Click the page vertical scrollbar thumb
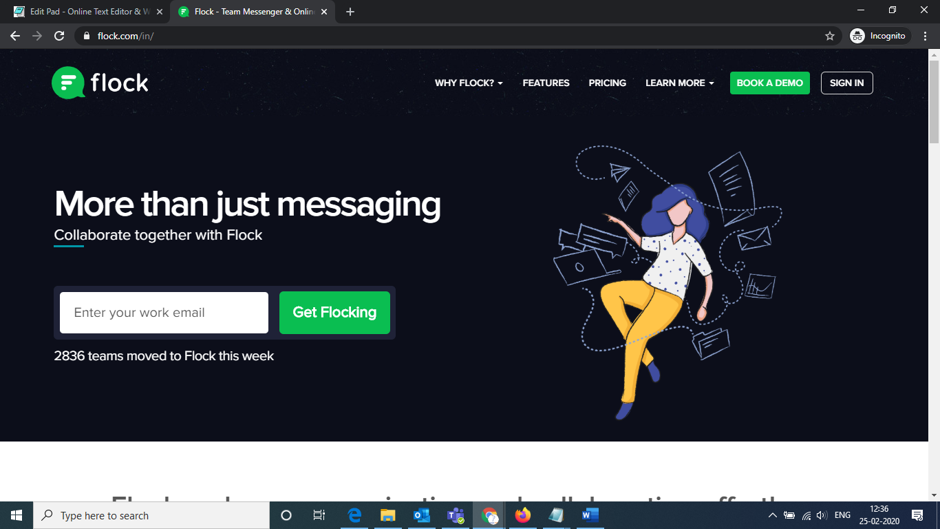The width and height of the screenshot is (940, 529). tap(934, 101)
